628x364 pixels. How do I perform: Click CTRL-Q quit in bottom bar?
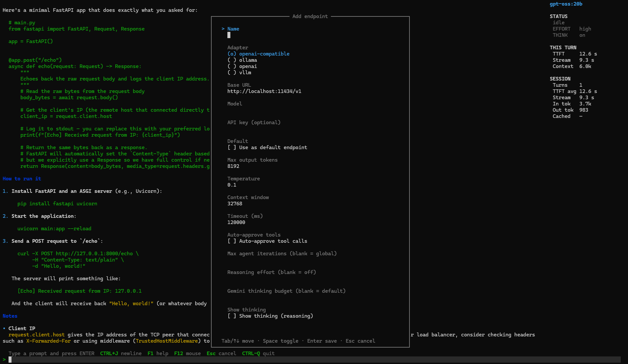pyautogui.click(x=258, y=353)
